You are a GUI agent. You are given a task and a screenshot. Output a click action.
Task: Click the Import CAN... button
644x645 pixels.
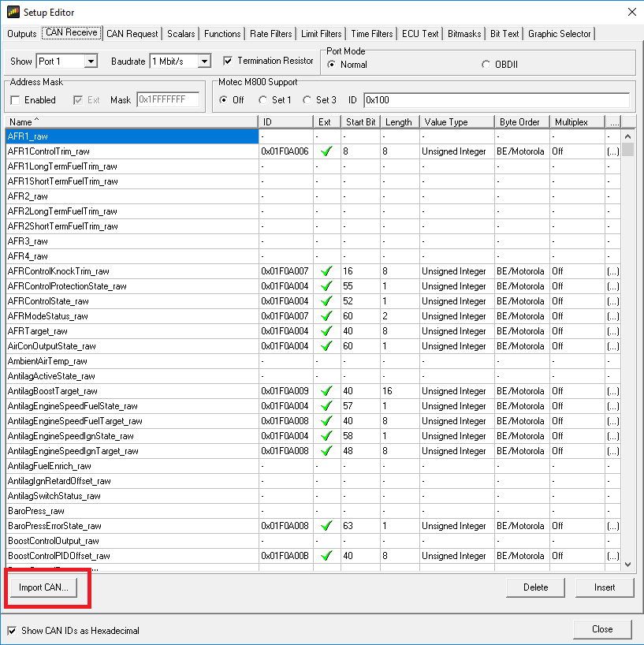(43, 587)
